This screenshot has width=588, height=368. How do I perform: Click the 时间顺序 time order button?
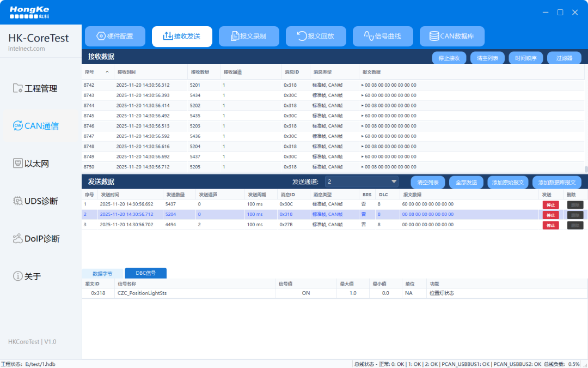[526, 58]
